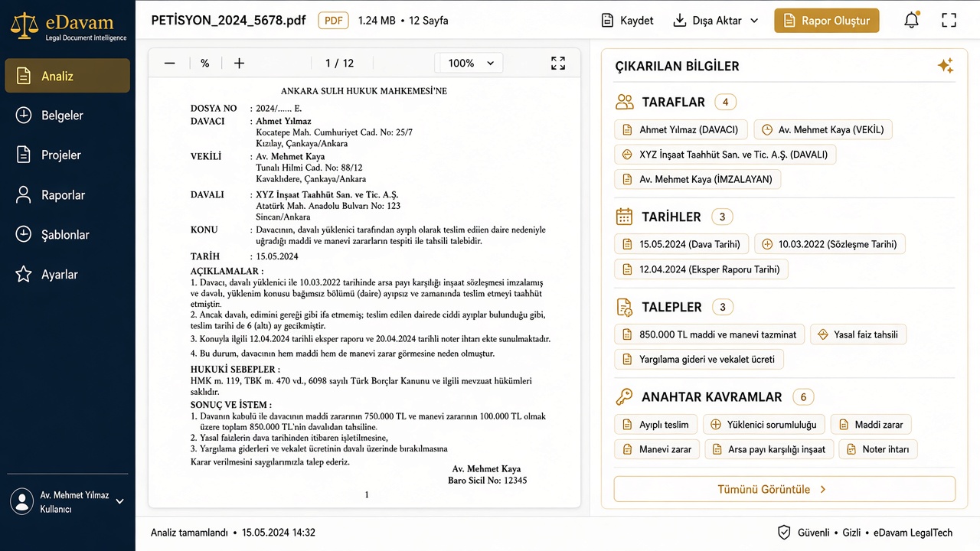Image resolution: width=980 pixels, height=551 pixels.
Task: Click the TARİHLER count badge 3
Action: pos(722,217)
